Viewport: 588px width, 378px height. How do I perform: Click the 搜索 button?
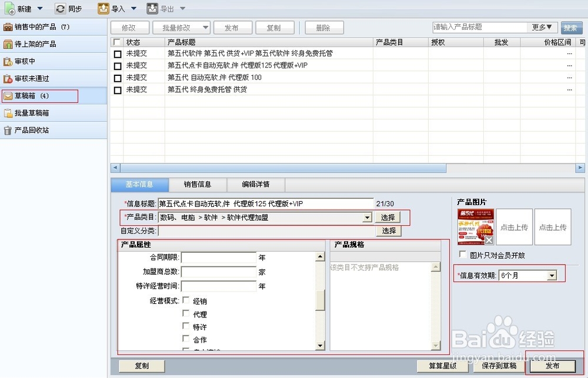(x=572, y=28)
